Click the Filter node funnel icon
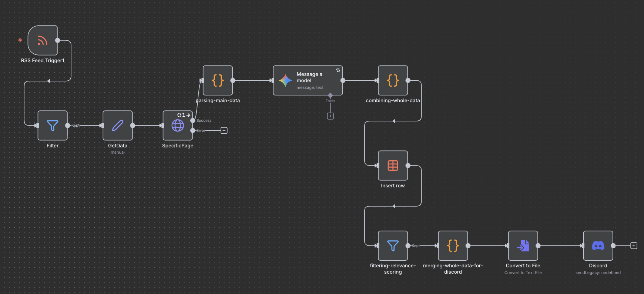 53,126
